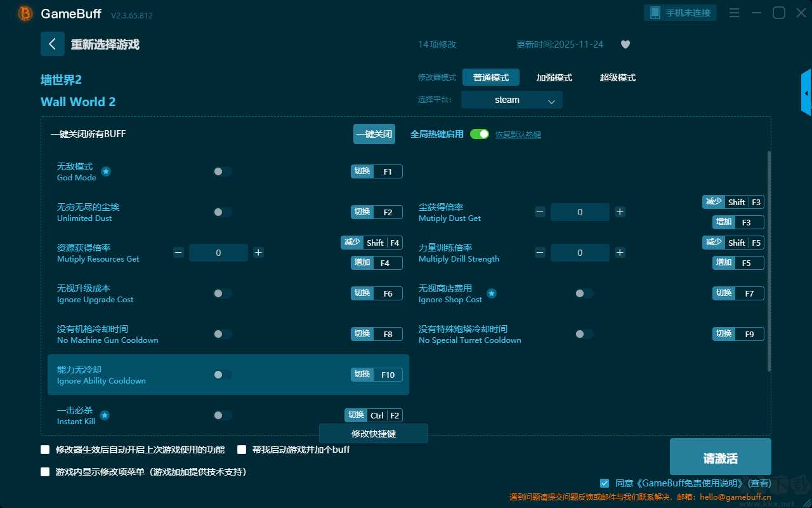The image size is (812, 508).
Task: Click the Mutiply Dust Get value field
Action: 580,212
